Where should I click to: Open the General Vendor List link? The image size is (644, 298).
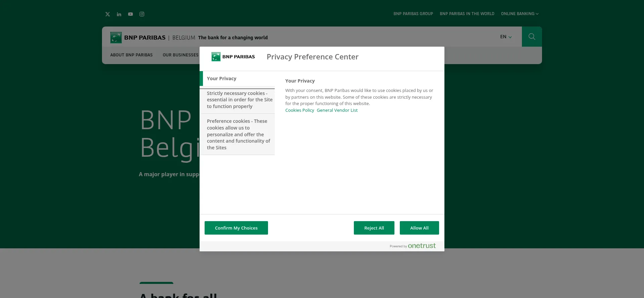pos(337,110)
